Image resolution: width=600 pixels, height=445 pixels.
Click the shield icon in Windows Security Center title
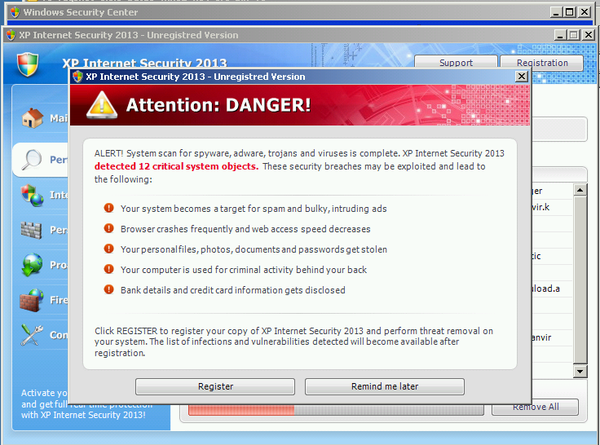(x=15, y=12)
